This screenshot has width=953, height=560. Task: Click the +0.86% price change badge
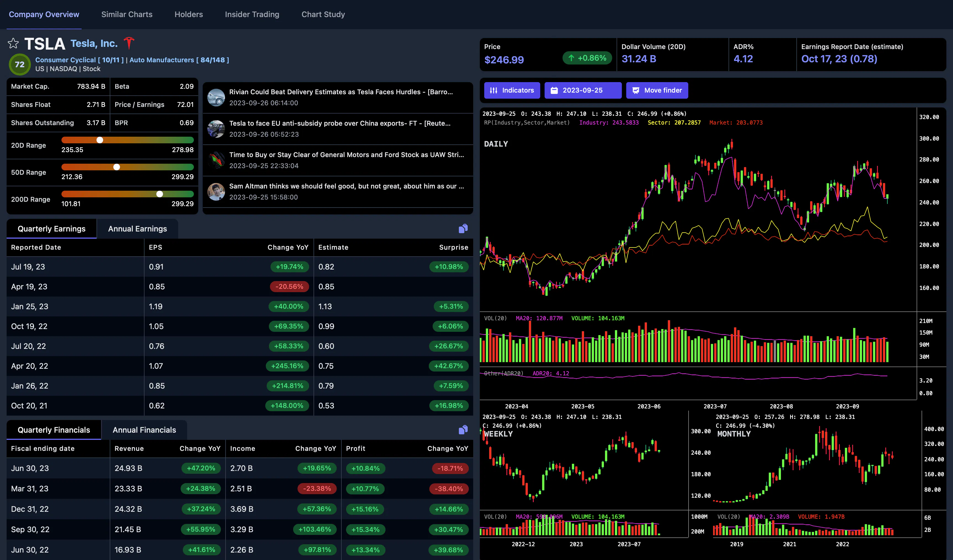[587, 58]
